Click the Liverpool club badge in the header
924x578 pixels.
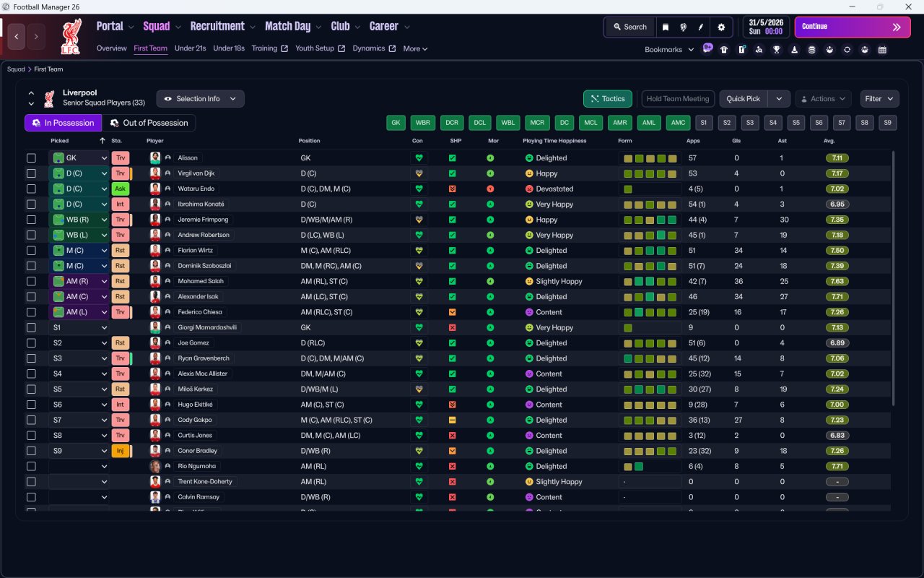[x=70, y=37]
